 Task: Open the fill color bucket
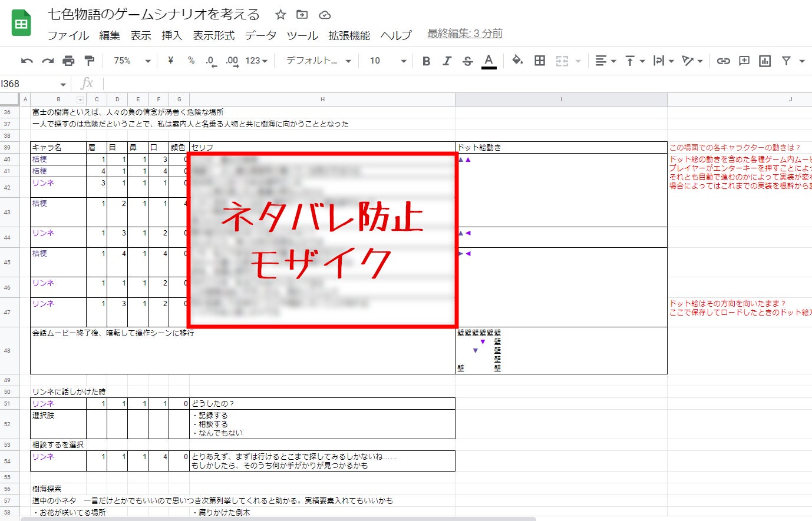pos(517,61)
